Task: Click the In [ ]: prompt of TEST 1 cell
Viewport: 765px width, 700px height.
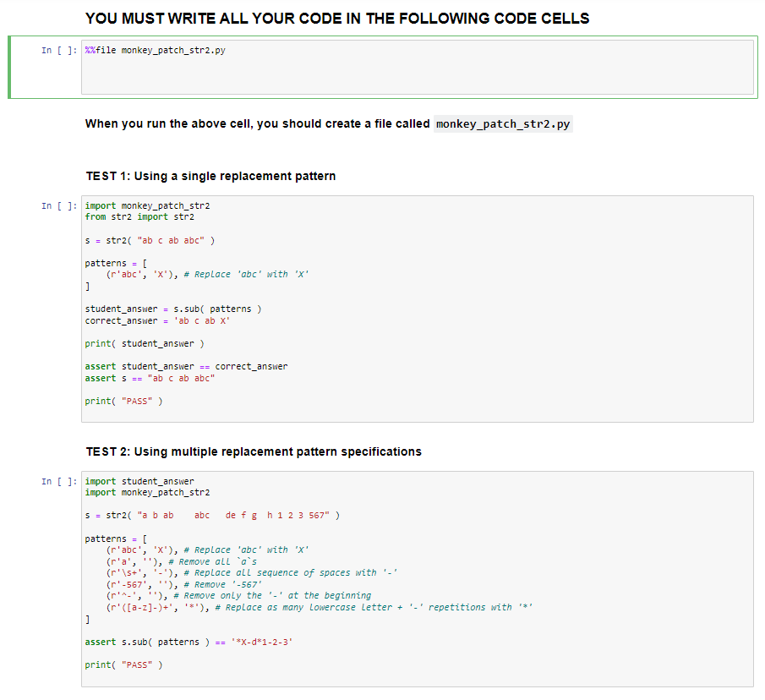Action: (x=57, y=205)
